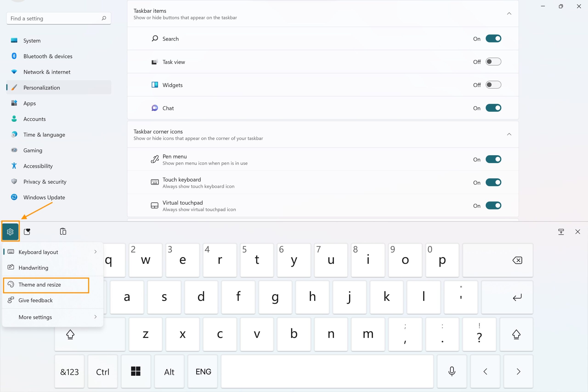Collapse the Taskbar corner icons section
Image resolution: width=588 pixels, height=392 pixels.
pos(509,135)
